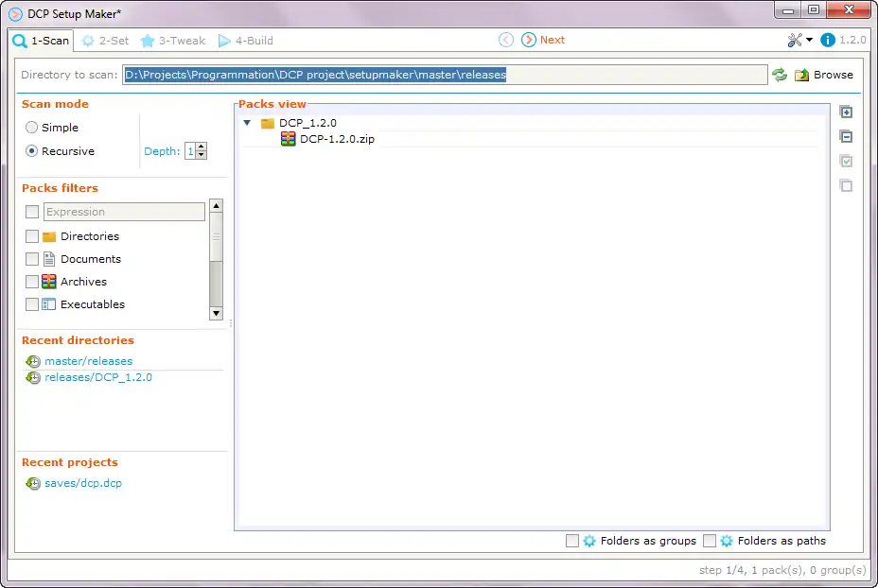Image resolution: width=878 pixels, height=588 pixels.
Task: Check the Executables filter checkbox
Action: point(32,304)
